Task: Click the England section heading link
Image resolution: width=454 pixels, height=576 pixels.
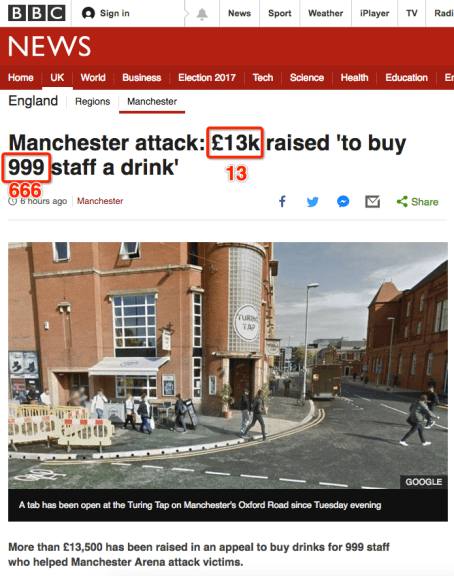Action: pyautogui.click(x=33, y=101)
